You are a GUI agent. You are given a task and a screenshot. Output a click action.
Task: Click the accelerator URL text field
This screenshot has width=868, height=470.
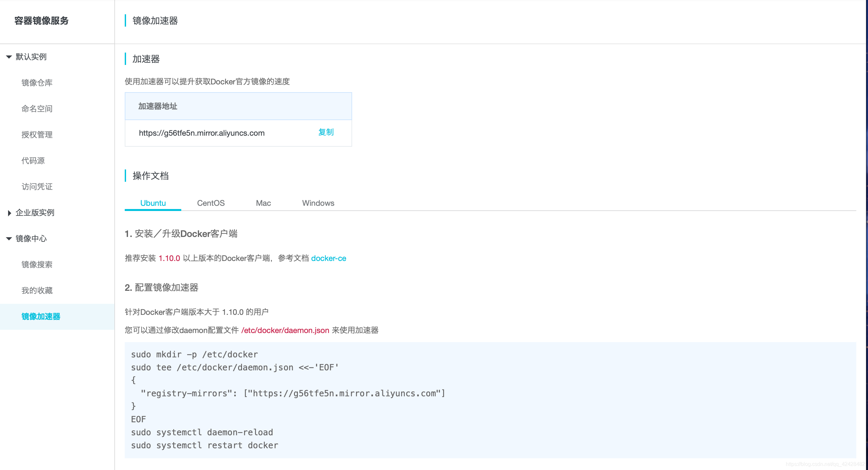tap(201, 133)
